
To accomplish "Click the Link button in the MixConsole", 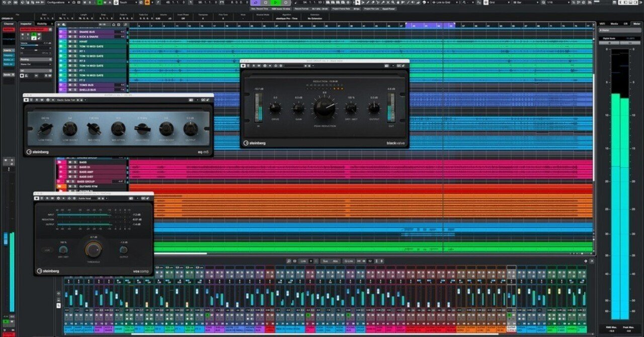I will coord(303,260).
